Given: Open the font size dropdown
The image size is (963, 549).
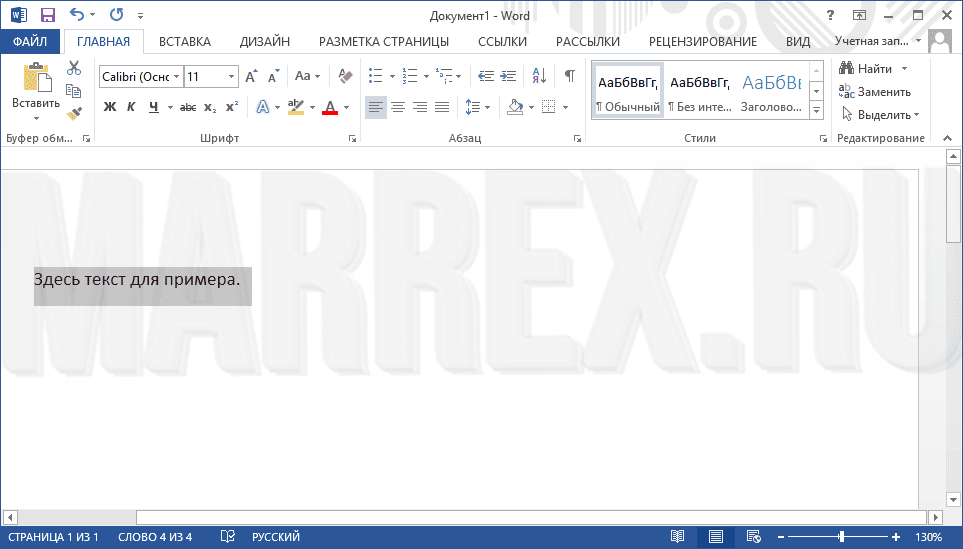Looking at the screenshot, I should pyautogui.click(x=232, y=77).
